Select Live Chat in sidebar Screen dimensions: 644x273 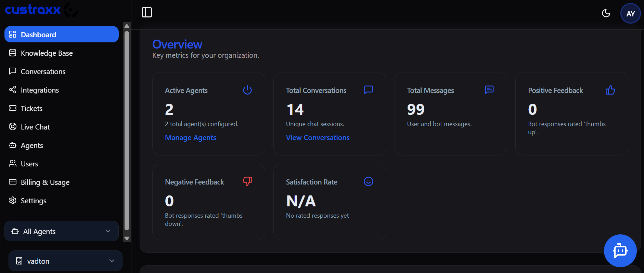(x=62, y=127)
